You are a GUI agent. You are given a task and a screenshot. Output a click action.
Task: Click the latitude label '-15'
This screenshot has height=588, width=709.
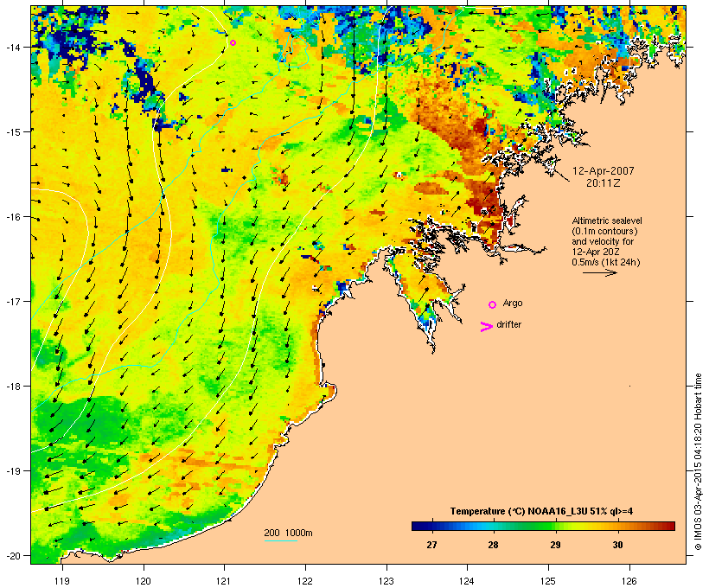[12, 132]
